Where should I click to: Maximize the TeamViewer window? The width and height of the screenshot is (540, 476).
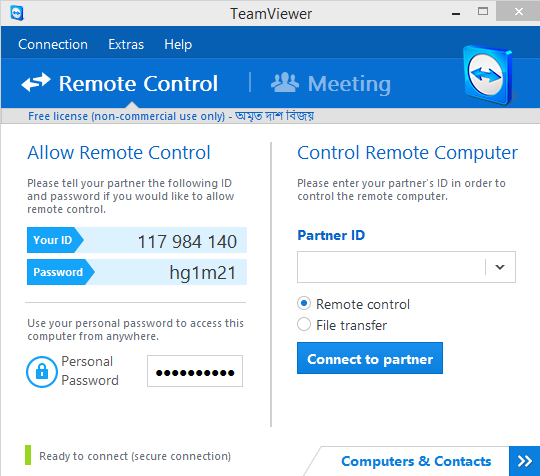483,12
